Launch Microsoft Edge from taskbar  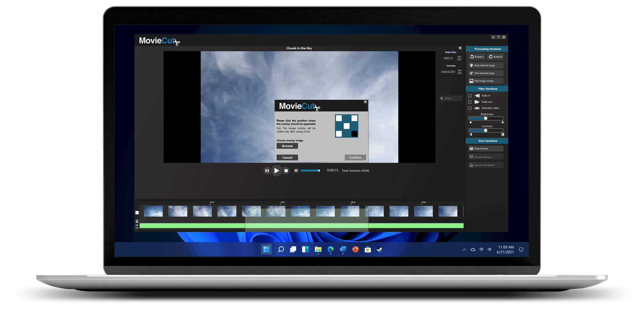[x=330, y=249]
